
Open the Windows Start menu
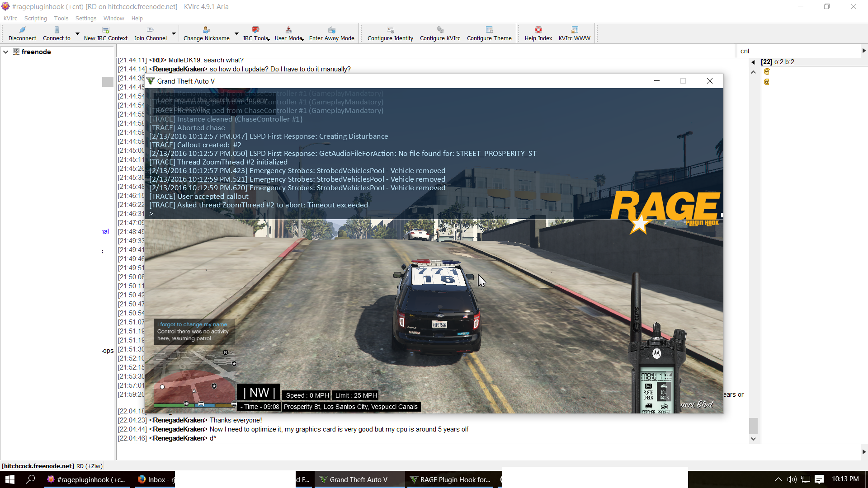click(10, 479)
